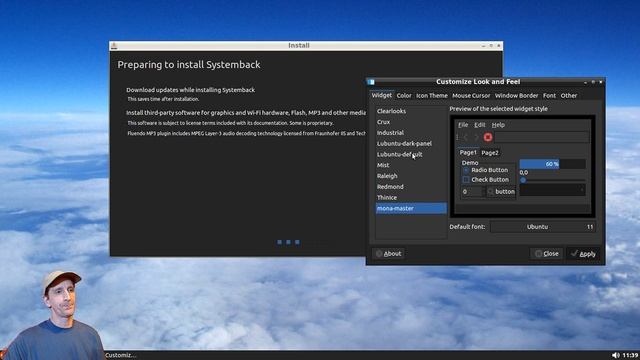
Task: Click 'Preparing to install Systemback' heading
Action: click(189, 64)
